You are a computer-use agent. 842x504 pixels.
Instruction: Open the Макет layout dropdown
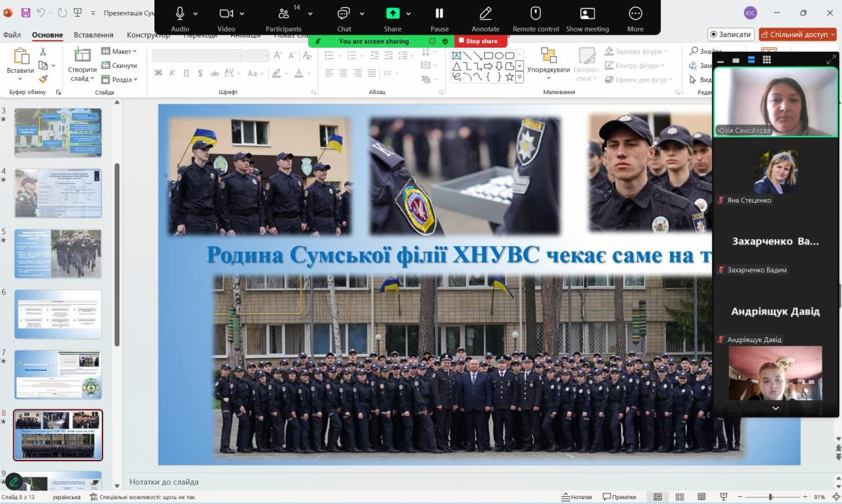[x=119, y=51]
